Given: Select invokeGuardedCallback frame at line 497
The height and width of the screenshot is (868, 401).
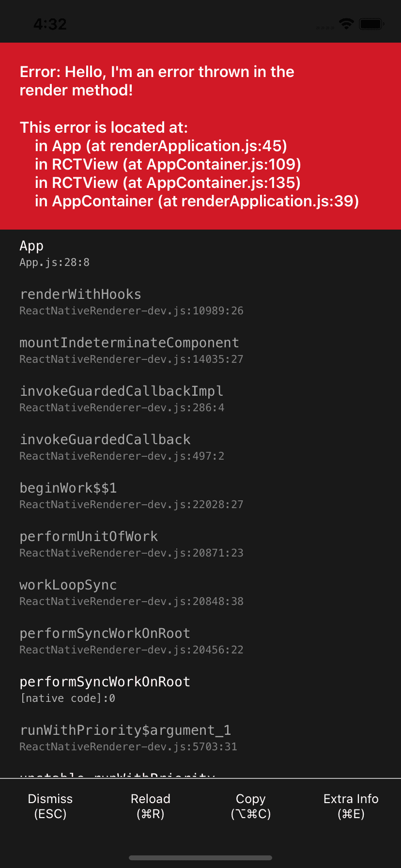Looking at the screenshot, I should pyautogui.click(x=122, y=447).
